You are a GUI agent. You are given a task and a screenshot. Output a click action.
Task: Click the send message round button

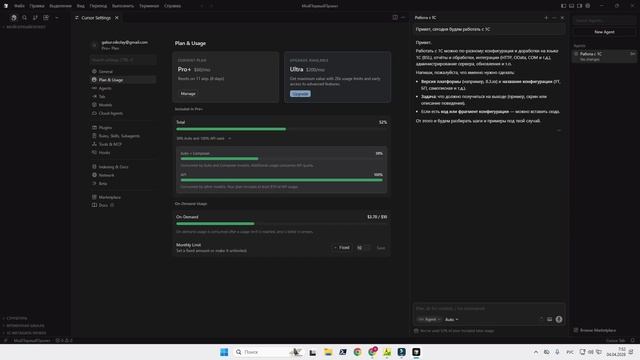pos(559,319)
